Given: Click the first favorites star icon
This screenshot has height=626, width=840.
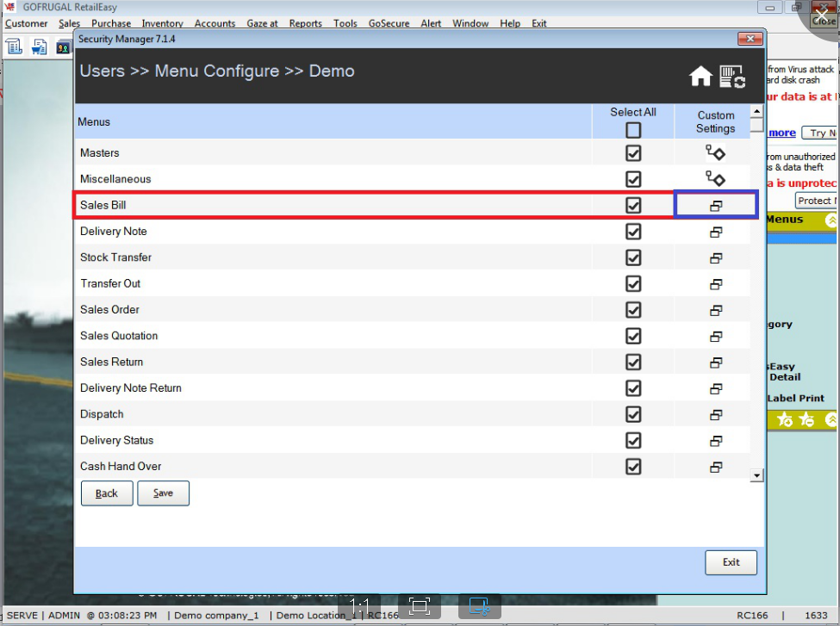Looking at the screenshot, I should click(785, 419).
